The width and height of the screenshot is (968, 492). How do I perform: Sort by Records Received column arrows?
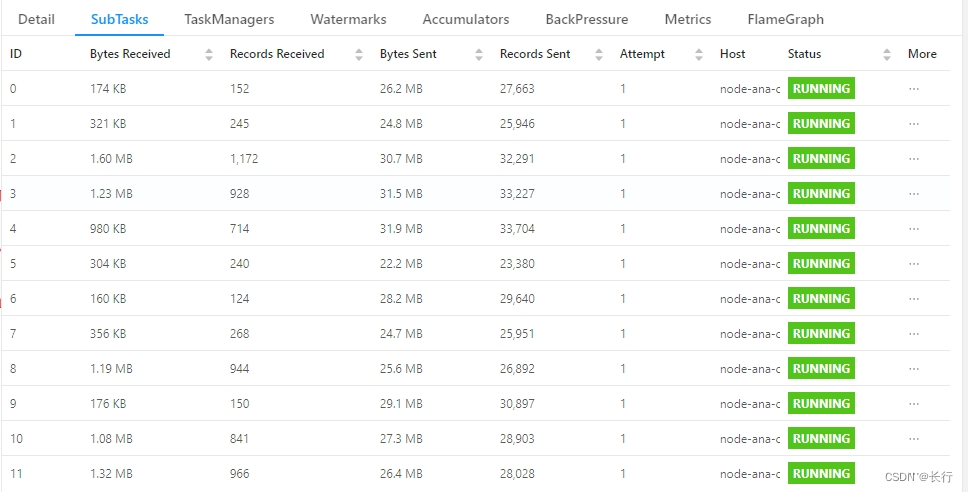359,55
